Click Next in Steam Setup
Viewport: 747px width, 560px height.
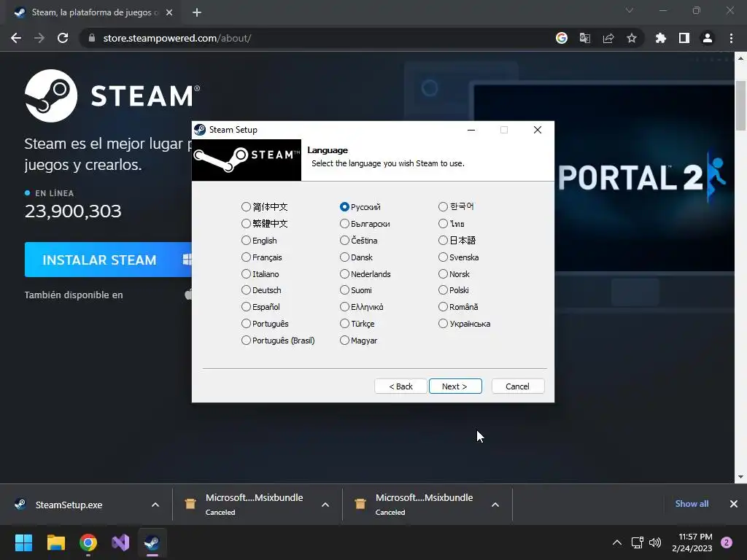coord(455,386)
